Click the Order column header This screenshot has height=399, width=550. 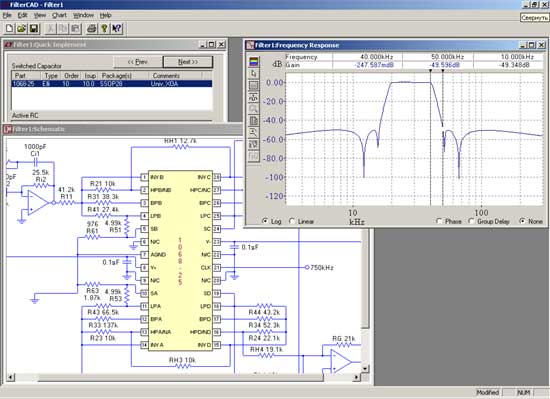[x=72, y=76]
